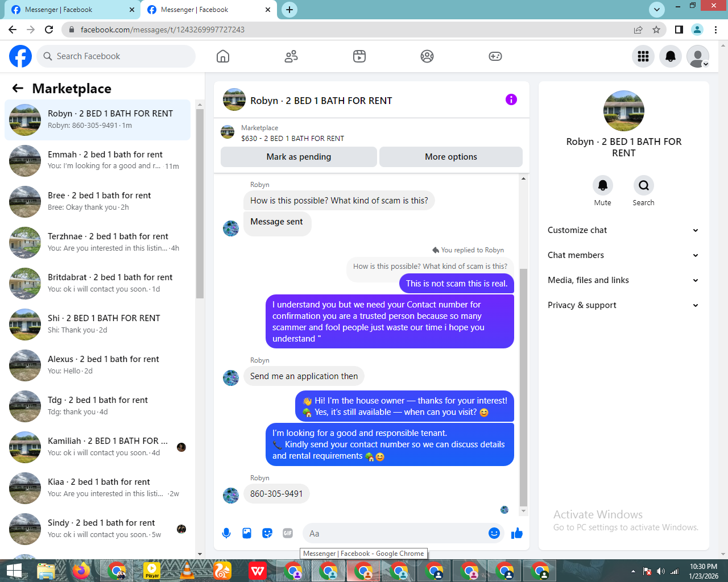
Task: Open Terzhnae conversation in list
Action: tap(97, 243)
